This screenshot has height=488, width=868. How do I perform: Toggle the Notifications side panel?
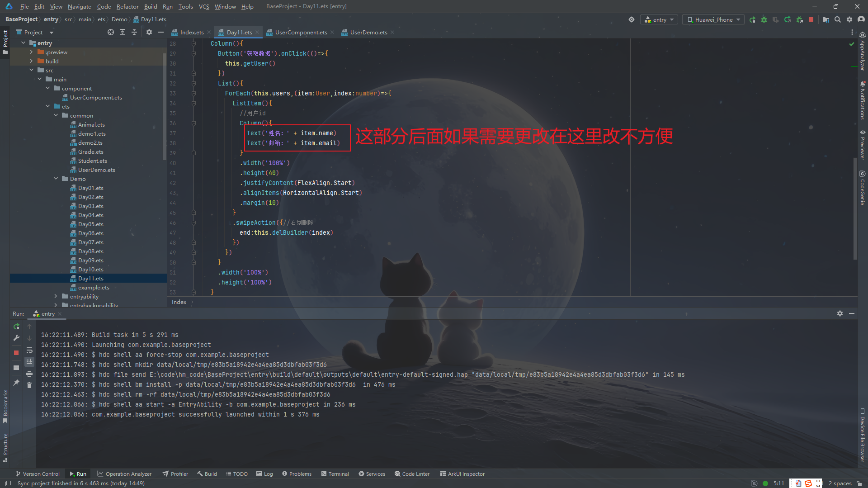click(x=862, y=100)
